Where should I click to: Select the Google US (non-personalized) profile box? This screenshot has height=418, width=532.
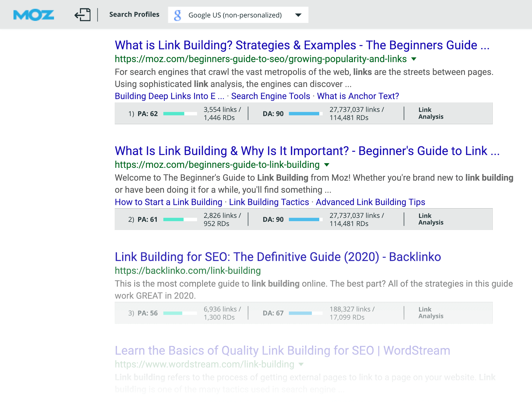[238, 15]
